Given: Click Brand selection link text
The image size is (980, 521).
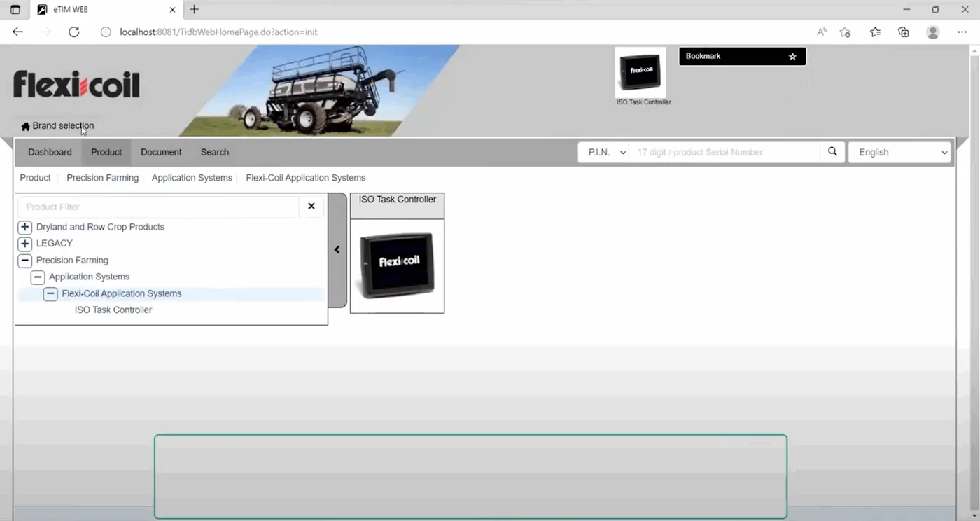Looking at the screenshot, I should coord(63,126).
